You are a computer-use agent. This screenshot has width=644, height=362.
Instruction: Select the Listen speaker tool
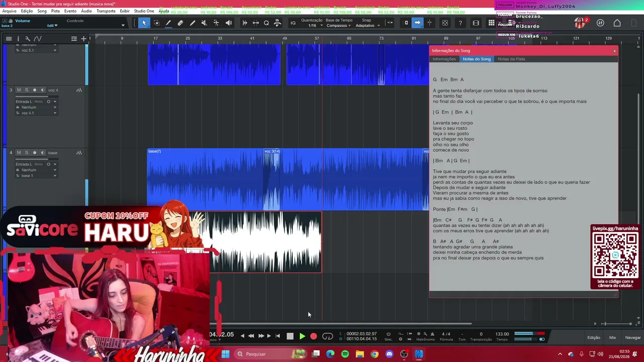(x=228, y=23)
